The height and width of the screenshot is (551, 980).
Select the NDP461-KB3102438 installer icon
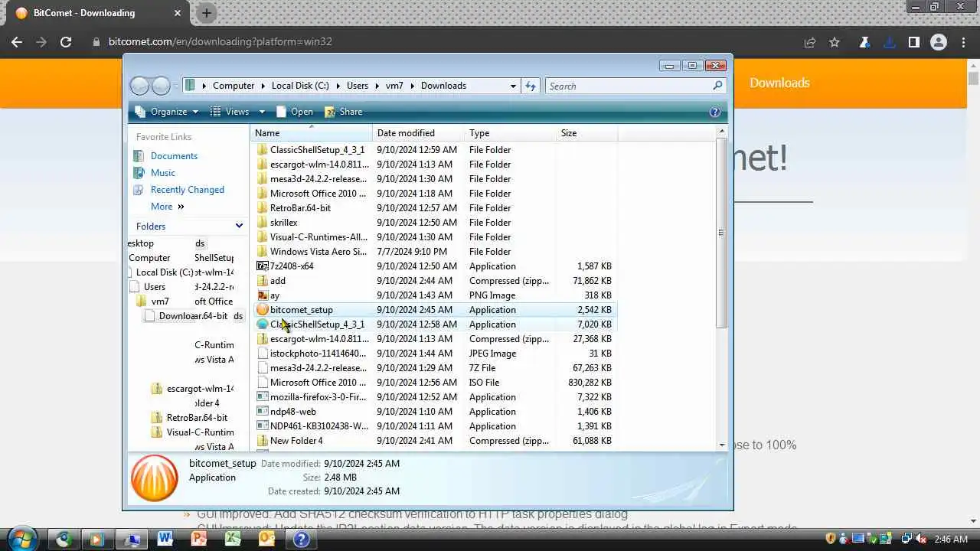[x=262, y=426]
